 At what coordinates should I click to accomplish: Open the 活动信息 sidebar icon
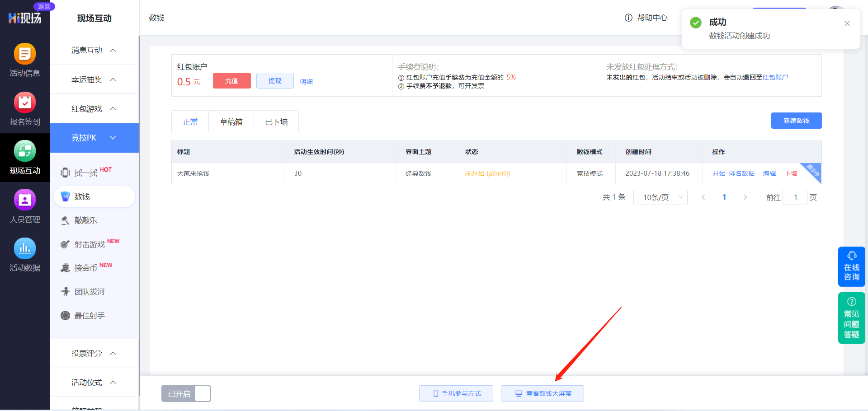point(25,54)
